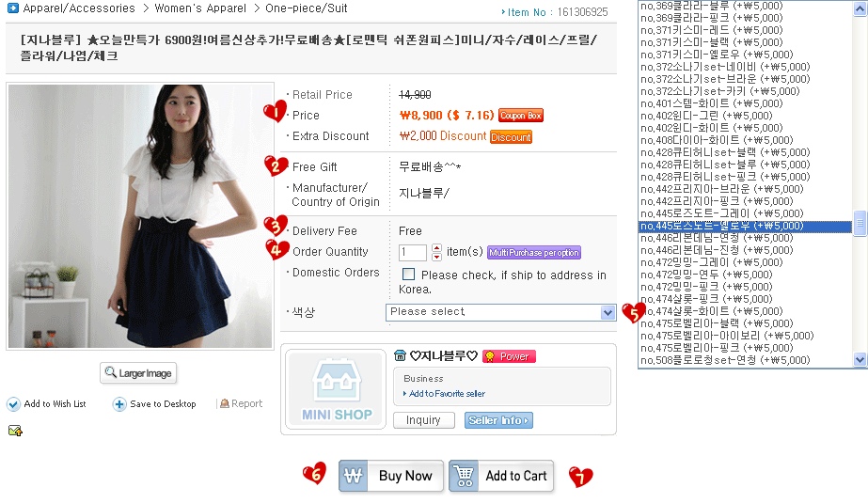Image resolution: width=868 pixels, height=503 pixels.
Task: Select option no.508플로로청set-연청
Action: [x=745, y=360]
